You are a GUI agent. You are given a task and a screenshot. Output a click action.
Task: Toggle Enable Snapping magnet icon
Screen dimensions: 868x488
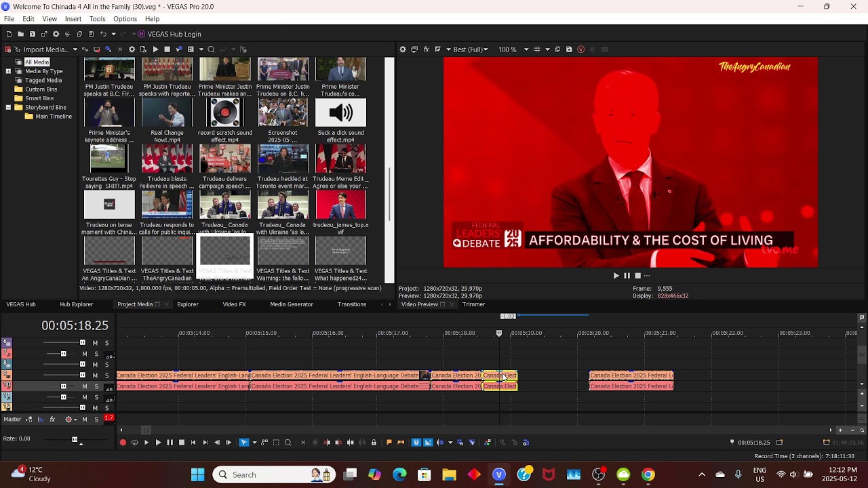[416, 443]
